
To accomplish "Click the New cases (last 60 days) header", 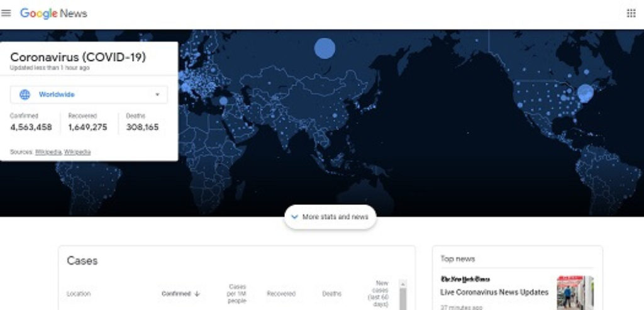I will click(377, 296).
